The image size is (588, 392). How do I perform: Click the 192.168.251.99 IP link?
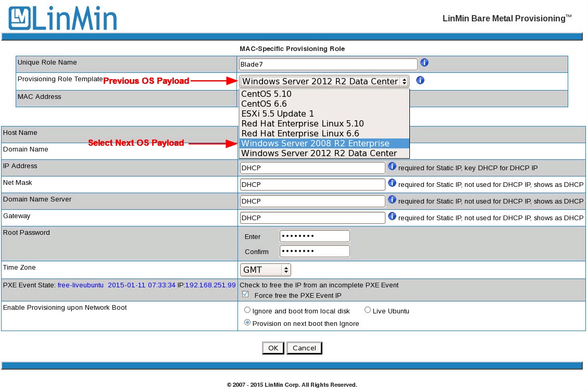210,285
